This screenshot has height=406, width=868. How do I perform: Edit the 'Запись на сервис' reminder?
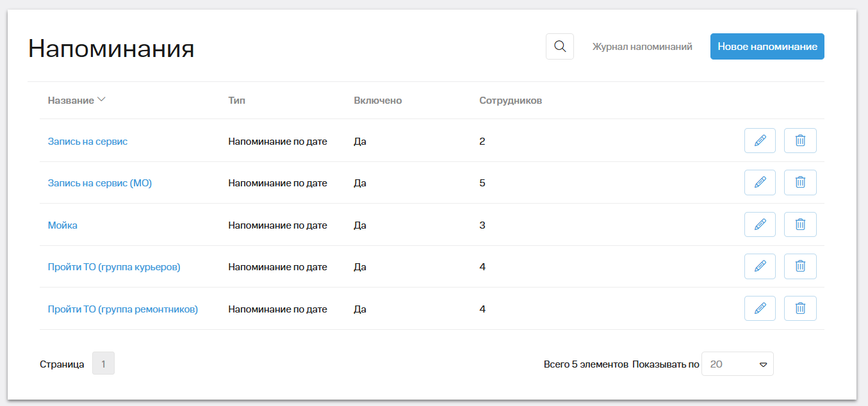(760, 141)
